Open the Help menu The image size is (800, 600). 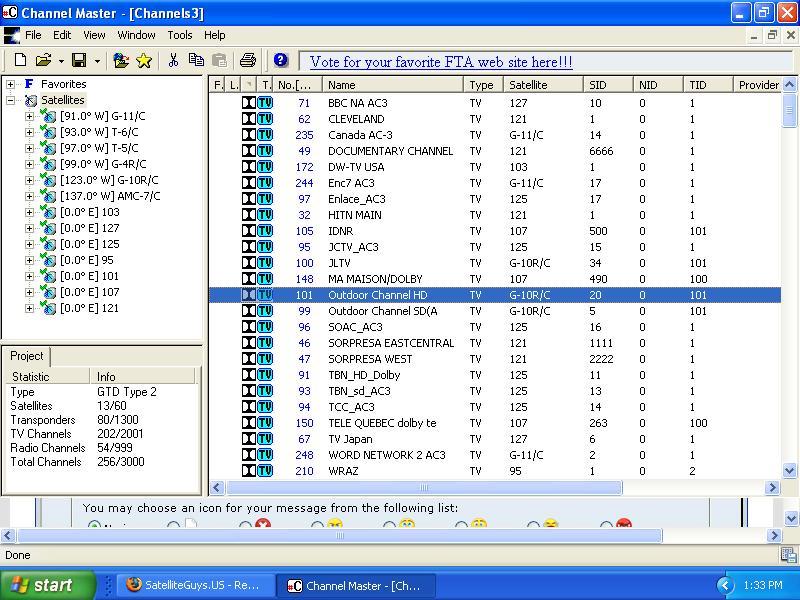(214, 35)
